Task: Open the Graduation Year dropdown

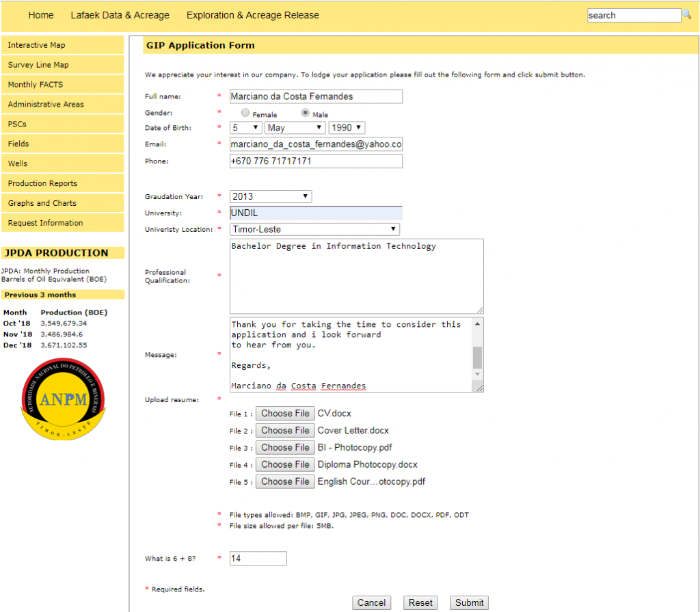Action: pyautogui.click(x=271, y=197)
